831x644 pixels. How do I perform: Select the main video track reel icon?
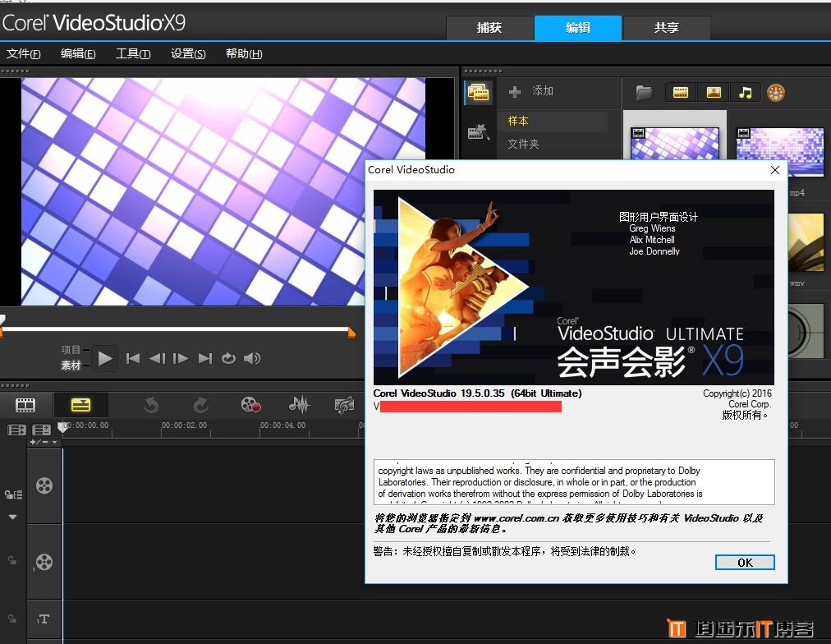tap(44, 485)
